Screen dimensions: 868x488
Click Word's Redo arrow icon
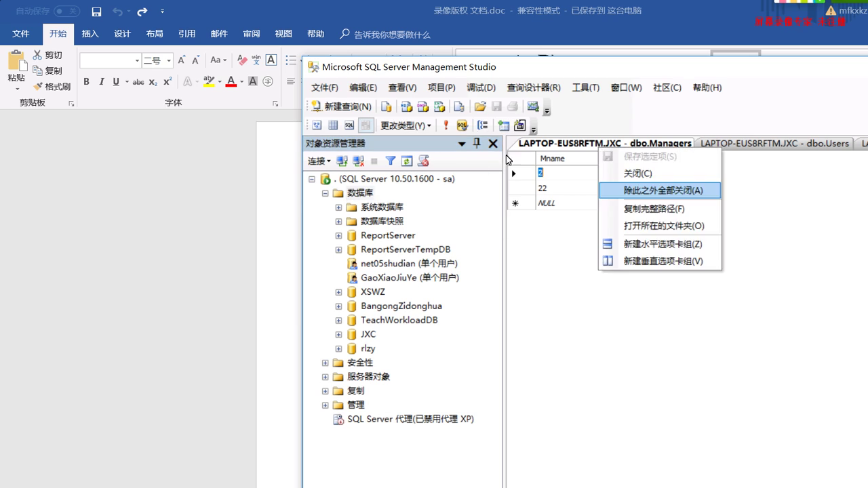[x=142, y=12]
